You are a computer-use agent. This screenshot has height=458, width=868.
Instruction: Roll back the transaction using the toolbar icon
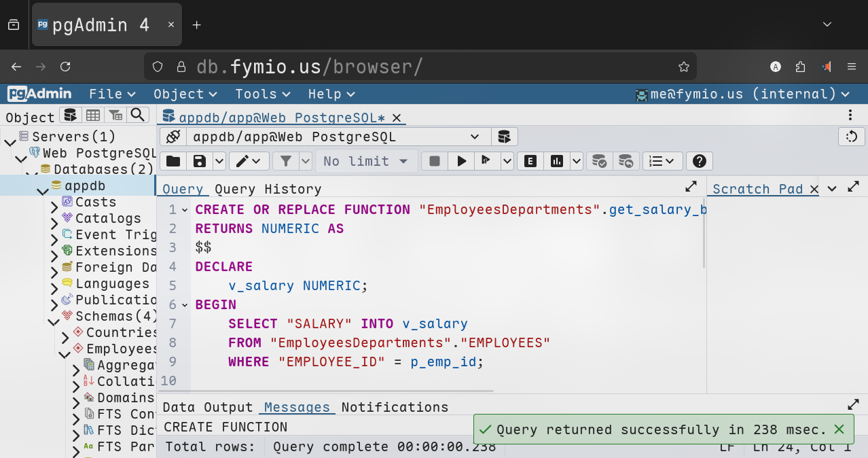tap(626, 161)
